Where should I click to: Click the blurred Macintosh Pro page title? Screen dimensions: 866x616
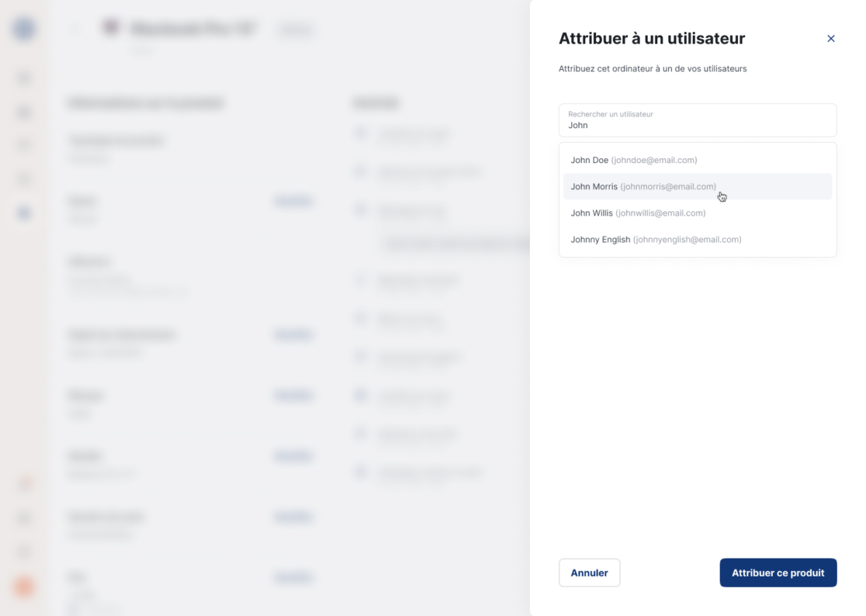click(194, 29)
